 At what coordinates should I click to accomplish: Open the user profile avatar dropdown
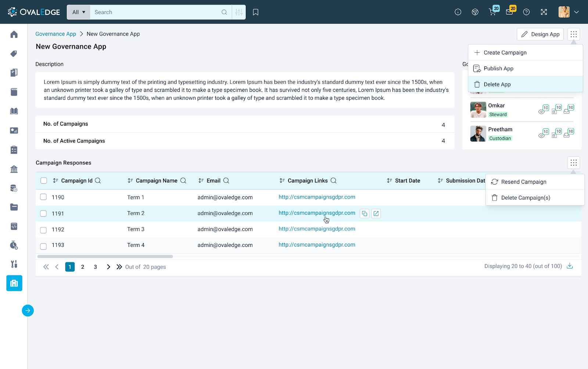(569, 12)
